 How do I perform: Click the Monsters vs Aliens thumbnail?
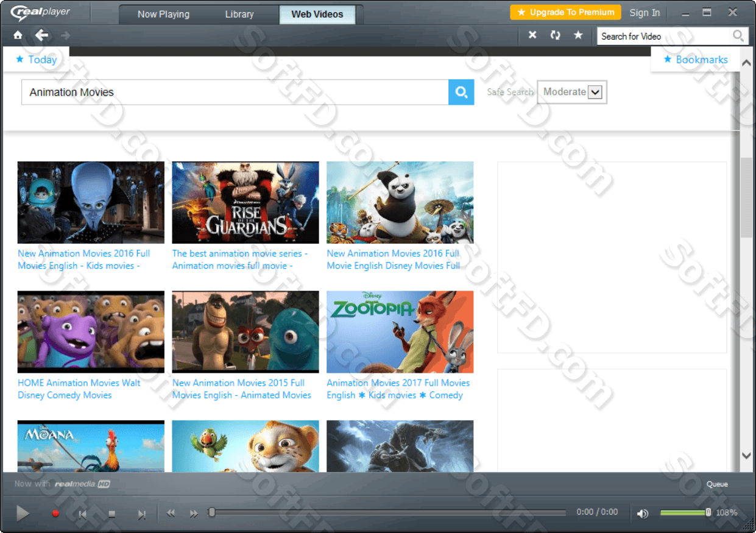pos(246,332)
